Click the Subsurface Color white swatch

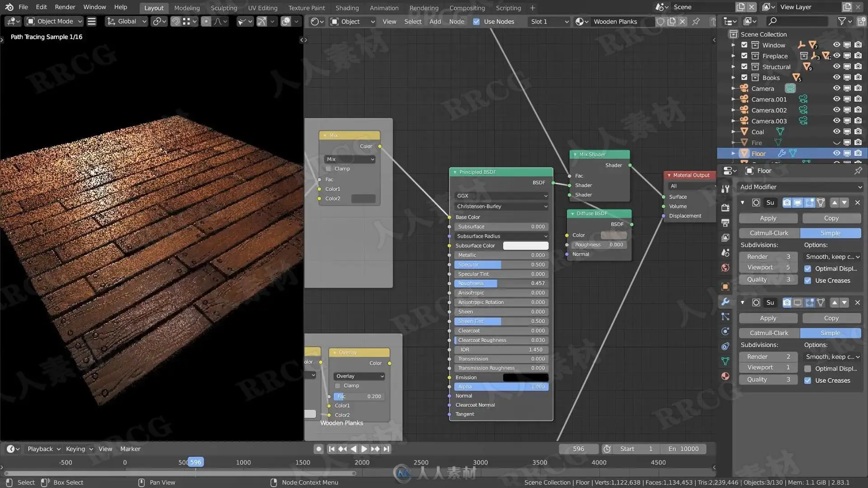click(x=525, y=246)
